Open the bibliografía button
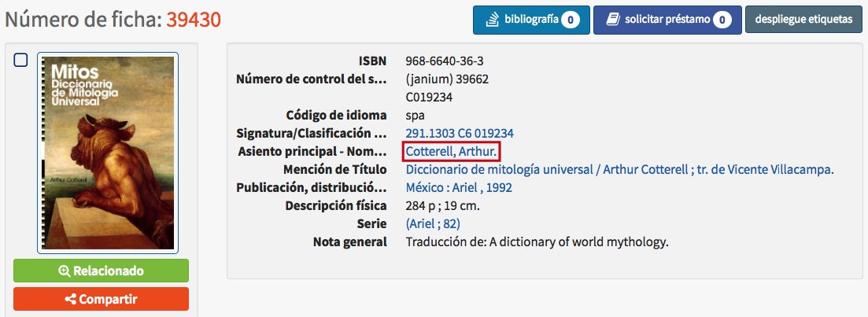The width and height of the screenshot is (868, 317). click(531, 20)
